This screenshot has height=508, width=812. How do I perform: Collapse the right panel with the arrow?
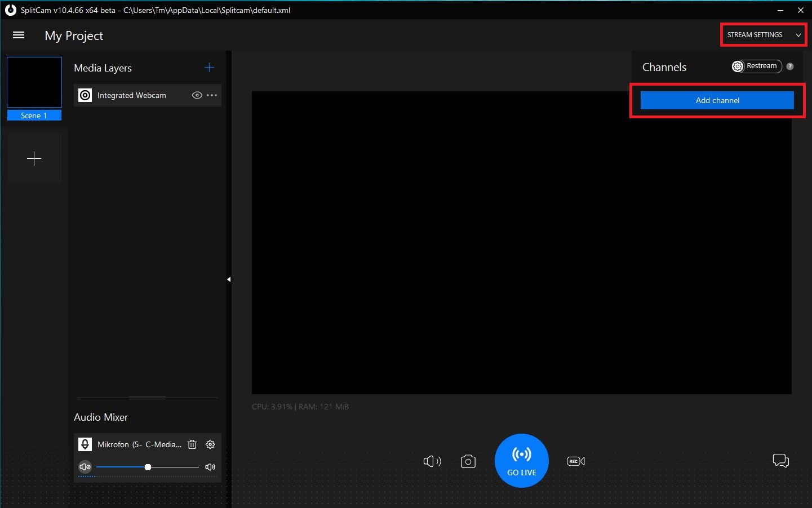point(229,279)
